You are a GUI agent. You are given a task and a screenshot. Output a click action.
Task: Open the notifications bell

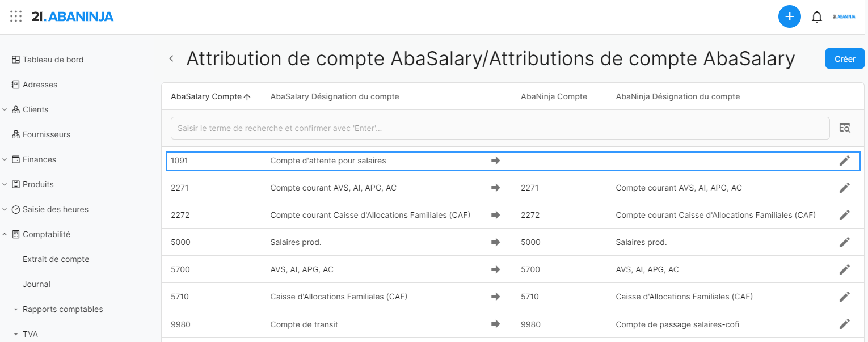pyautogui.click(x=817, y=17)
